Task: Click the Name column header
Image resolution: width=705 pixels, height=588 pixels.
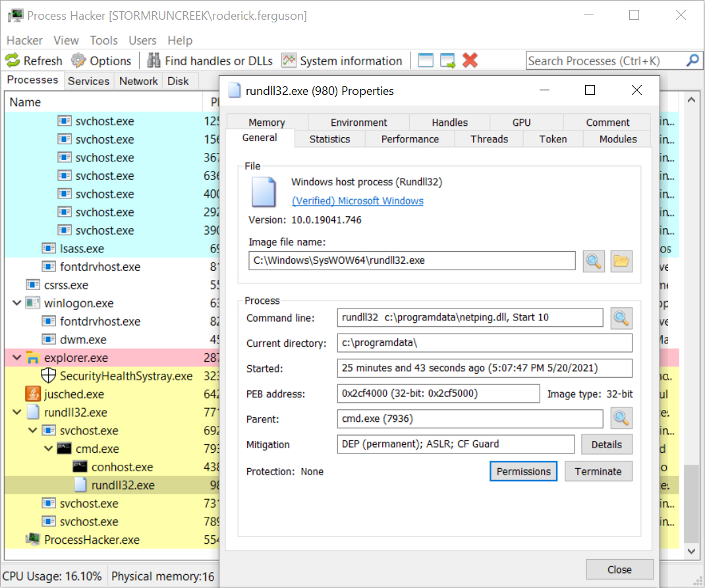Action: click(103, 102)
